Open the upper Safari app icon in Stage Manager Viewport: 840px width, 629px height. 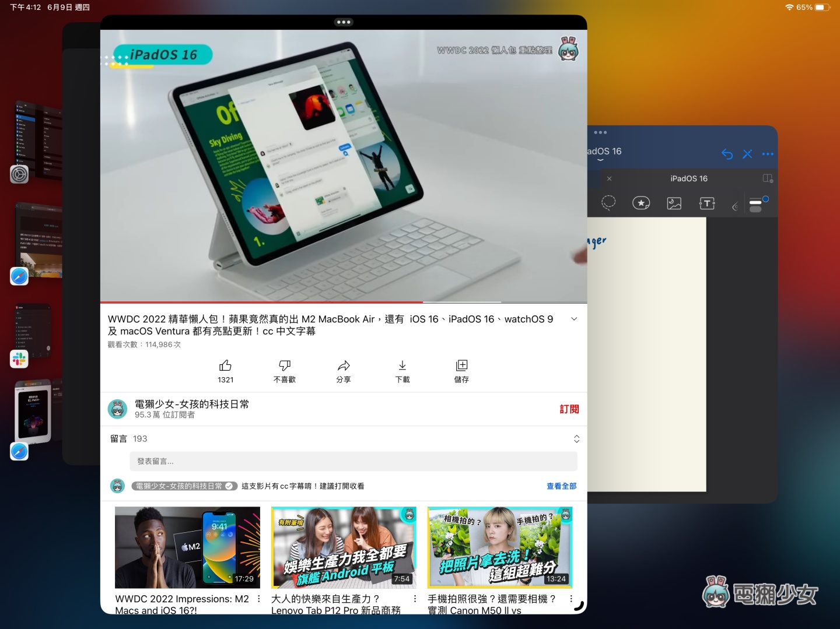(x=19, y=276)
